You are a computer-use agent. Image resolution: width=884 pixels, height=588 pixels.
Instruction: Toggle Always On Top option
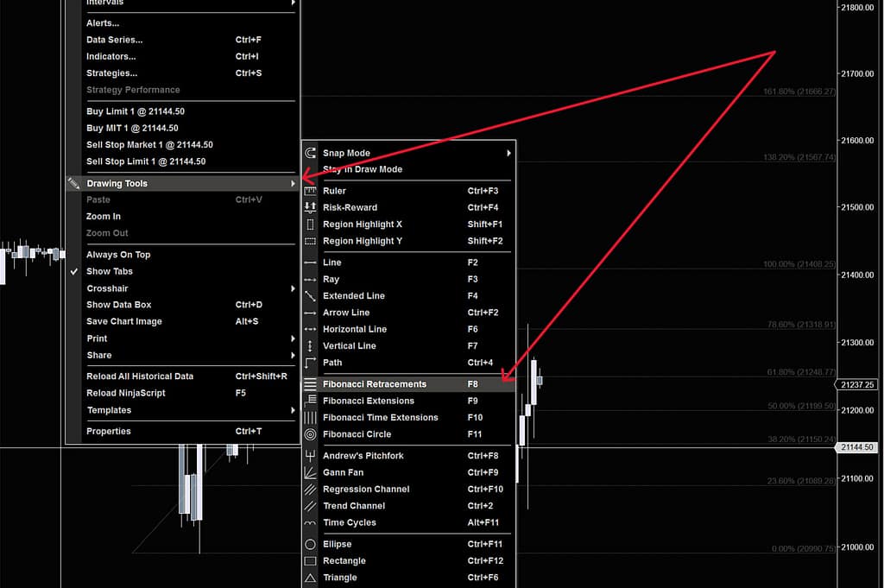click(118, 255)
